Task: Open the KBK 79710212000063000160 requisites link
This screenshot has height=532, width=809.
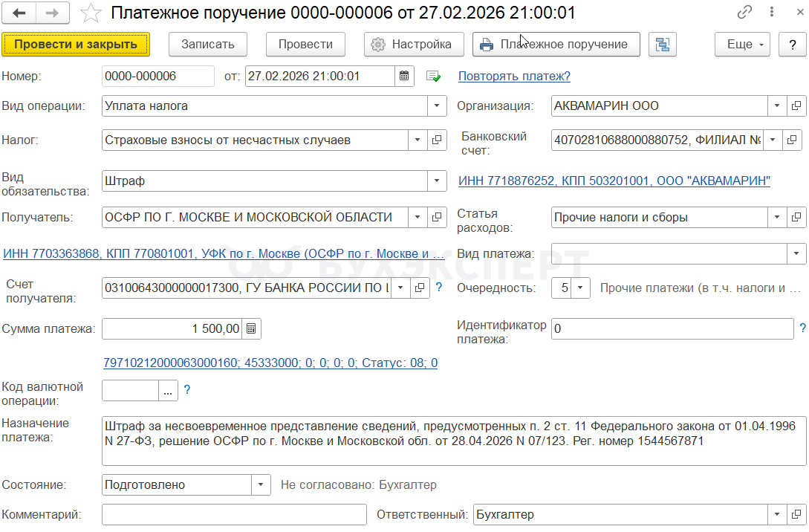Action: (x=270, y=363)
